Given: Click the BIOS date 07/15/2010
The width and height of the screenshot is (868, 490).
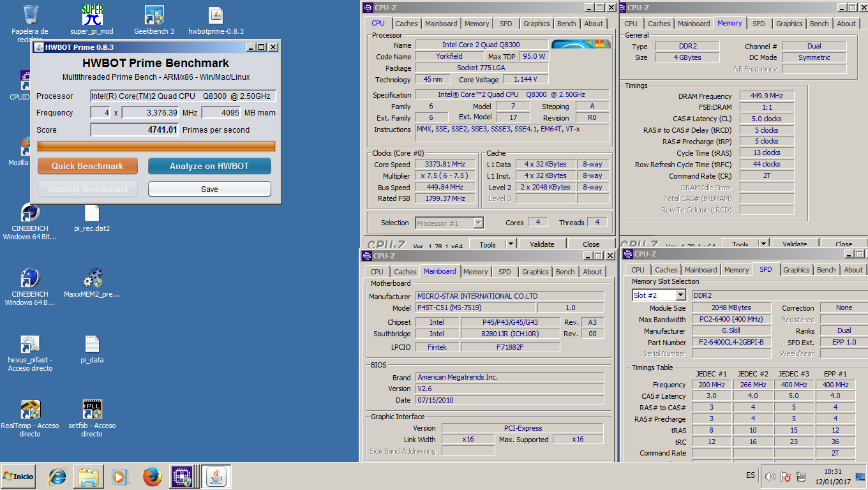Looking at the screenshot, I should (x=509, y=400).
